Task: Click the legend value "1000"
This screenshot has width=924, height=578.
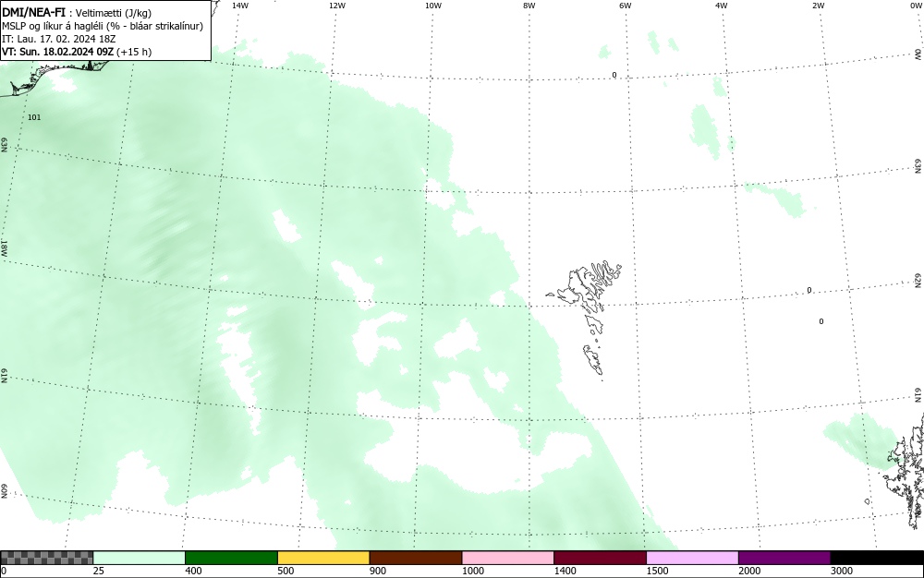Action: coord(472,571)
